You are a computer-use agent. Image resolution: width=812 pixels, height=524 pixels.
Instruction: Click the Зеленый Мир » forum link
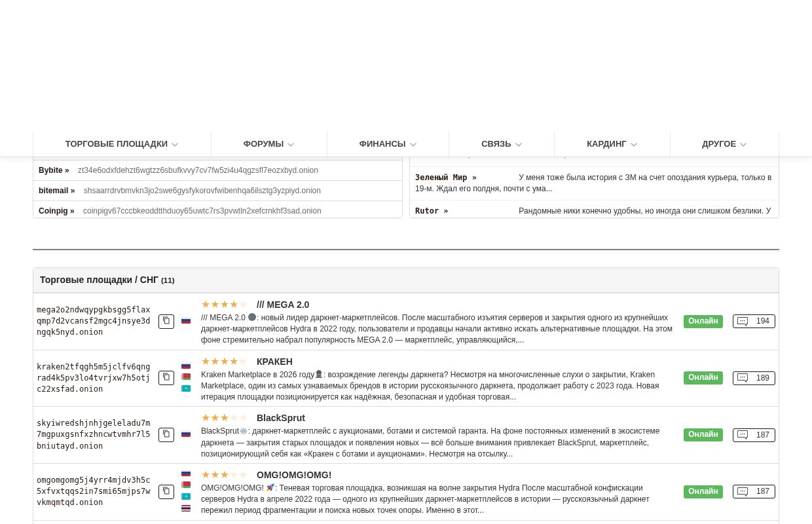tap(445, 178)
